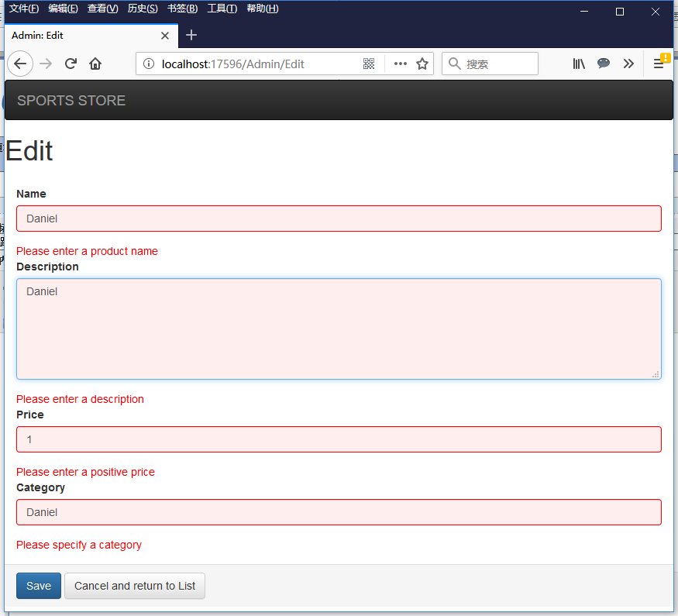Click the address bar URL
The width and height of the screenshot is (678, 616).
pyautogui.click(x=233, y=64)
